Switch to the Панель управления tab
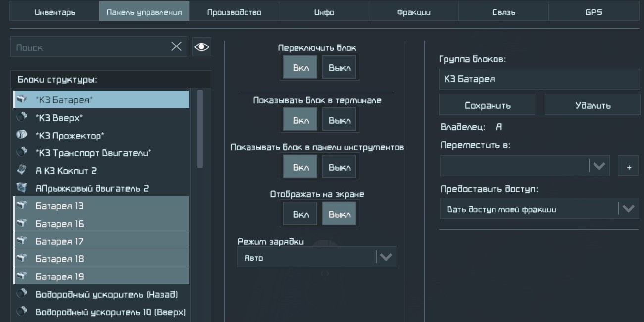The image size is (644, 322). click(145, 12)
